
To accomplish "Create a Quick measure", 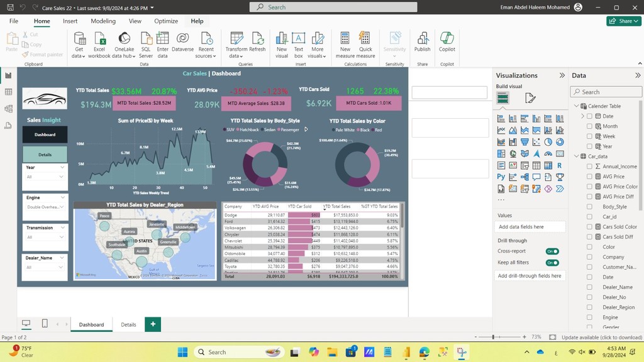I will (365, 45).
